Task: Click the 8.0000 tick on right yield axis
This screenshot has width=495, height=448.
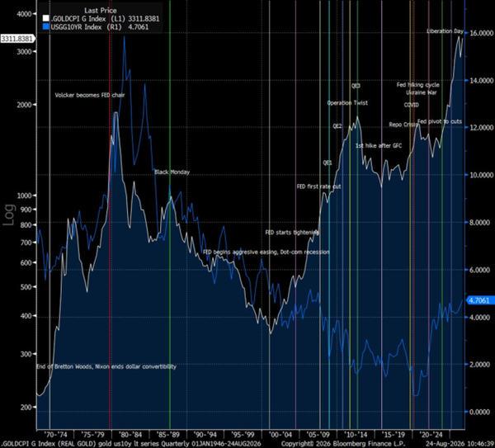Action: click(482, 222)
